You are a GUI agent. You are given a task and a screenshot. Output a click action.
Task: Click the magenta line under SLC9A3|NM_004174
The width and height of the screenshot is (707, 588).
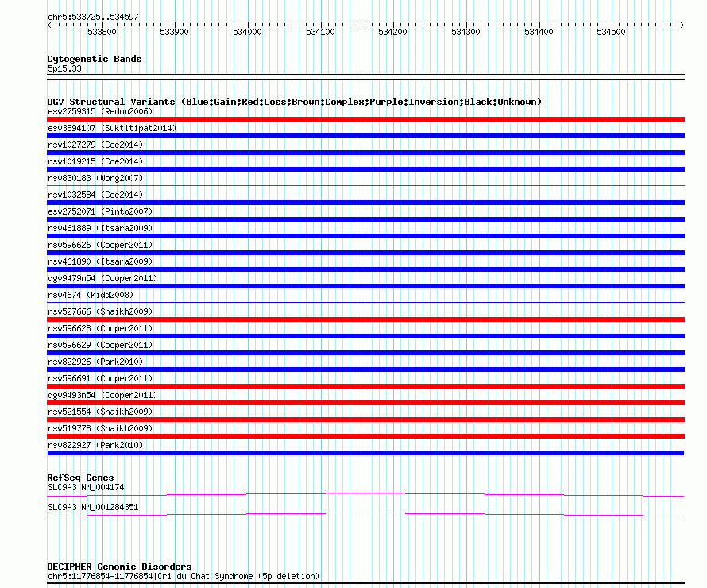(x=365, y=495)
